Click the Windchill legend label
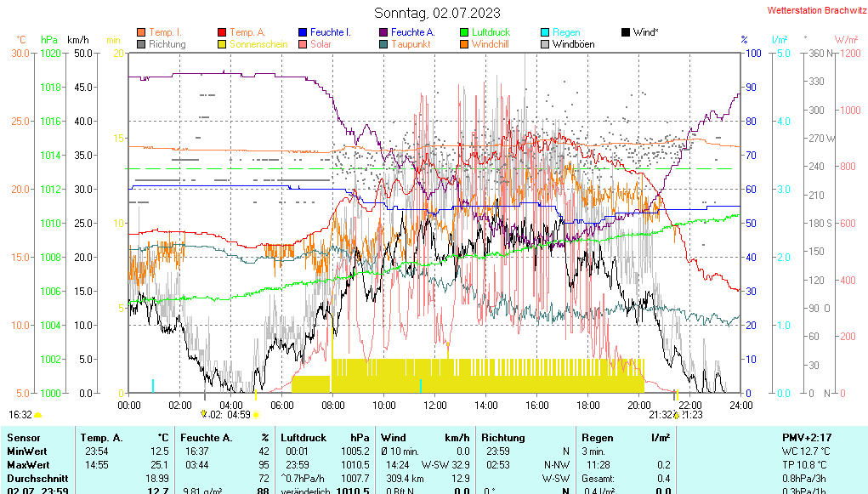The width and height of the screenshot is (868, 494). click(490, 43)
